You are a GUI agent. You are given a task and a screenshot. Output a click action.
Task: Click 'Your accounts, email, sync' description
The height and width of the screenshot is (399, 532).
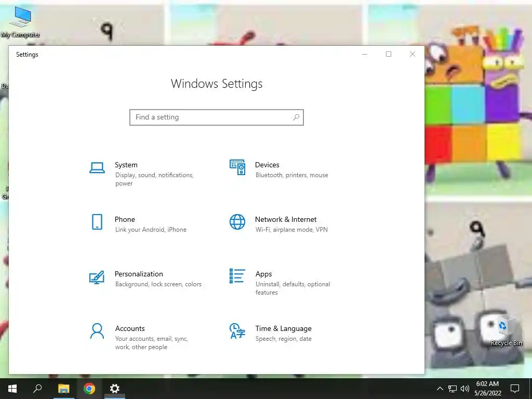coord(151,343)
